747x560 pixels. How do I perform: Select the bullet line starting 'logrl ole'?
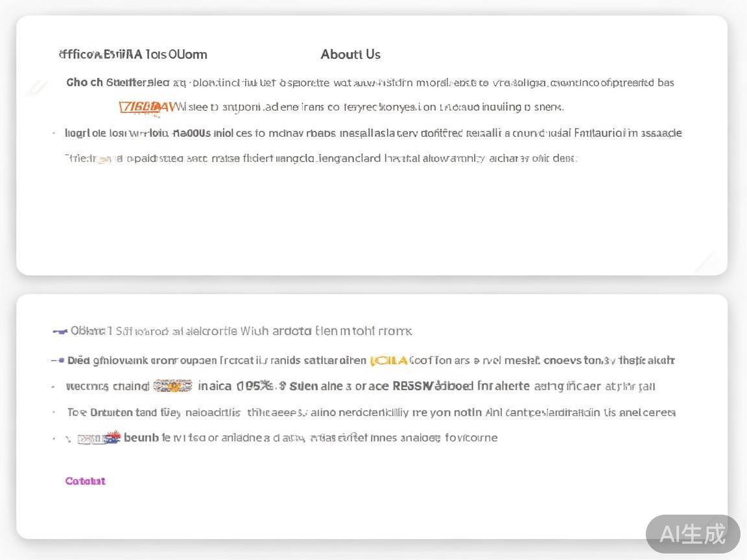(x=373, y=133)
